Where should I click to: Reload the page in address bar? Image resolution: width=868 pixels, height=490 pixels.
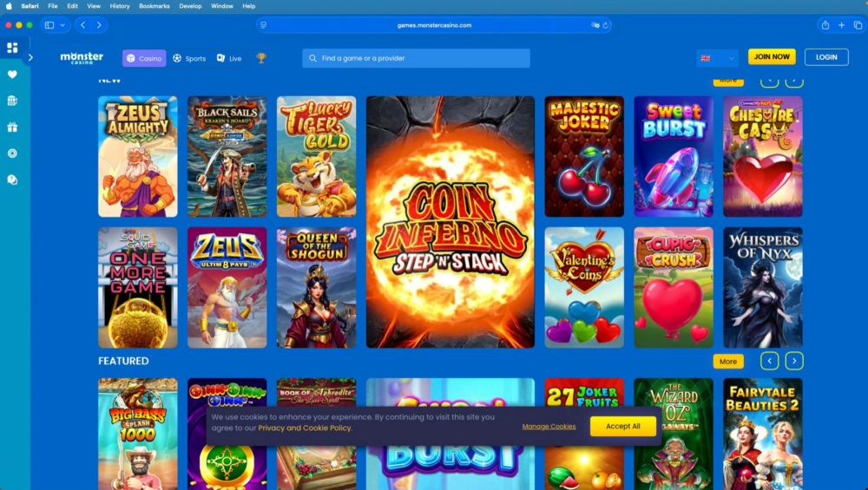(606, 25)
